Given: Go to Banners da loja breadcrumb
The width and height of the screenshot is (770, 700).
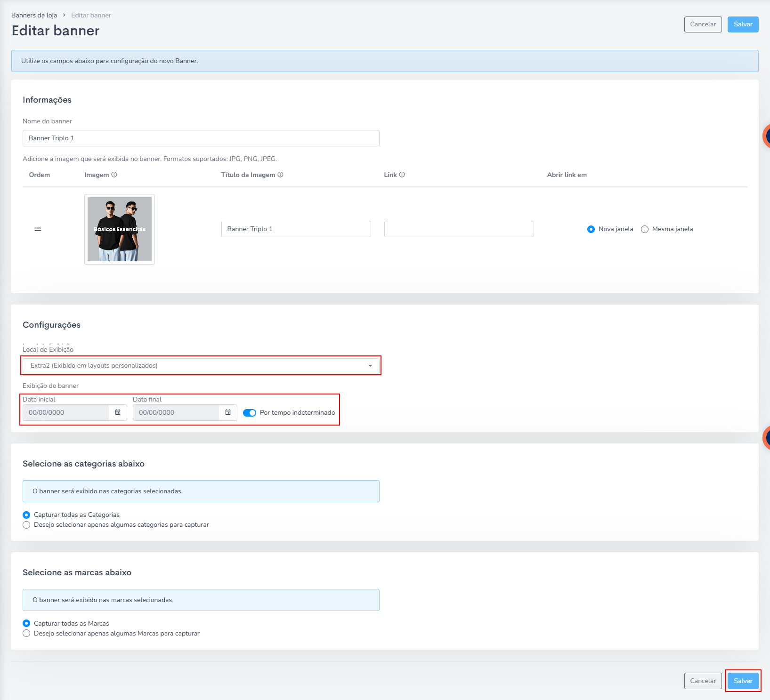Looking at the screenshot, I should (34, 16).
